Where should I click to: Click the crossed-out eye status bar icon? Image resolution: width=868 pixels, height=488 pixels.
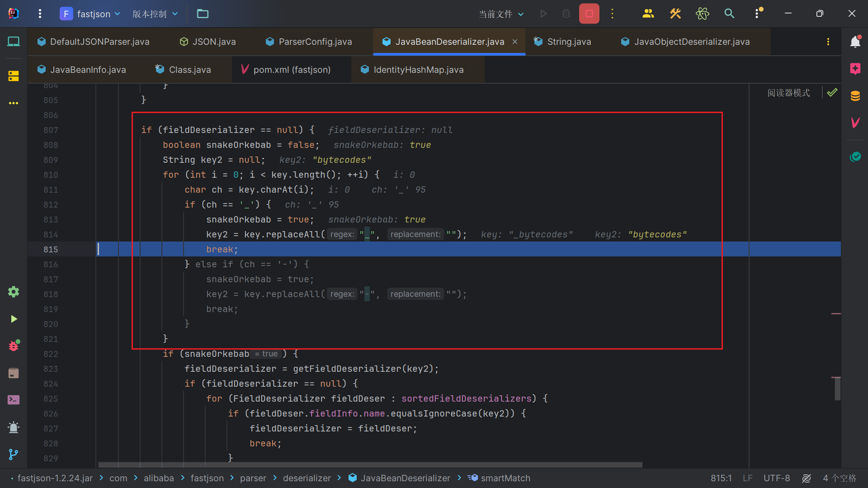pyautogui.click(x=807, y=478)
